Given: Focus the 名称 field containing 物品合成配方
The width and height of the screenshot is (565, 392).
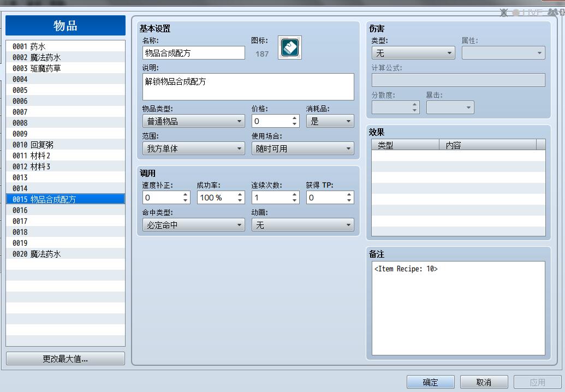Looking at the screenshot, I should tap(193, 53).
